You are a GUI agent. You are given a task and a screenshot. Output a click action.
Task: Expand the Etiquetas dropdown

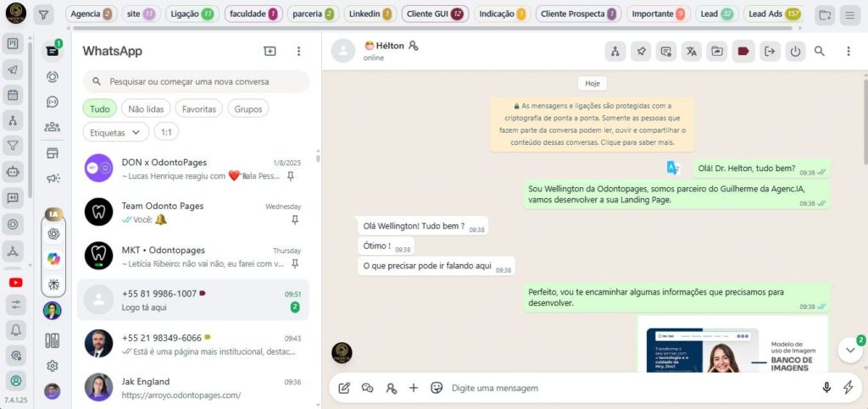(115, 132)
